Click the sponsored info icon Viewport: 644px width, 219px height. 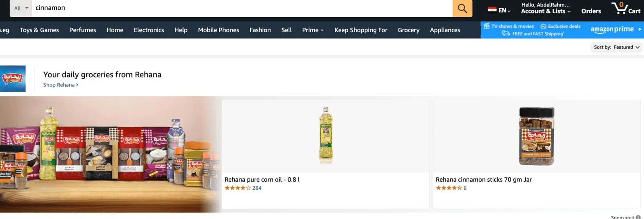coord(638,217)
